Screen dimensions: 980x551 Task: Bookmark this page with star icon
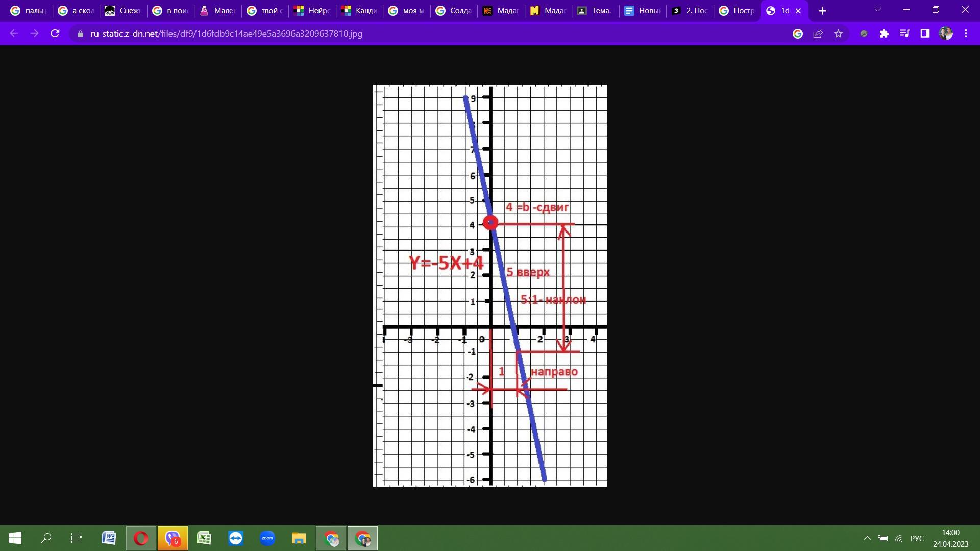point(838,34)
